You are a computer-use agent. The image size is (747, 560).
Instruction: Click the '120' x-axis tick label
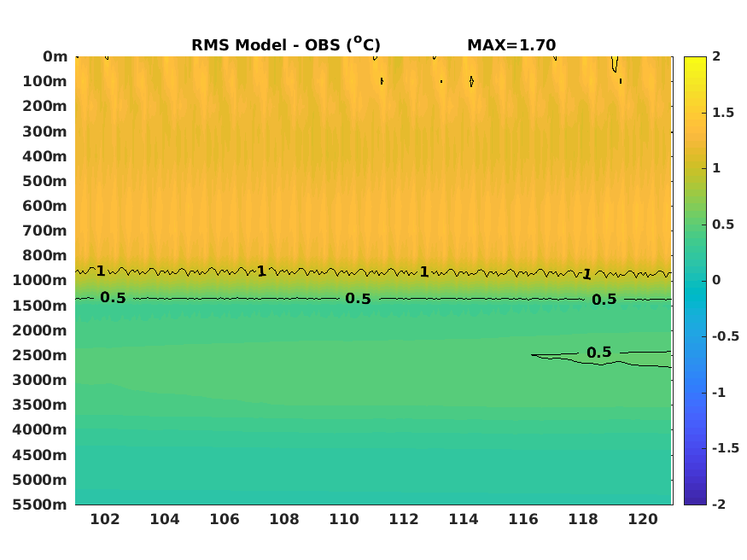pyautogui.click(x=643, y=519)
